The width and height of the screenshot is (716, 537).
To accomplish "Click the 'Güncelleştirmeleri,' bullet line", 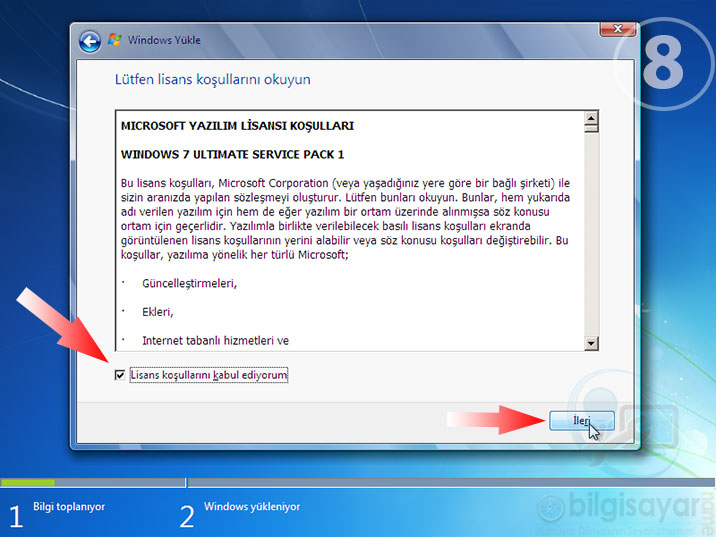I will (190, 284).
